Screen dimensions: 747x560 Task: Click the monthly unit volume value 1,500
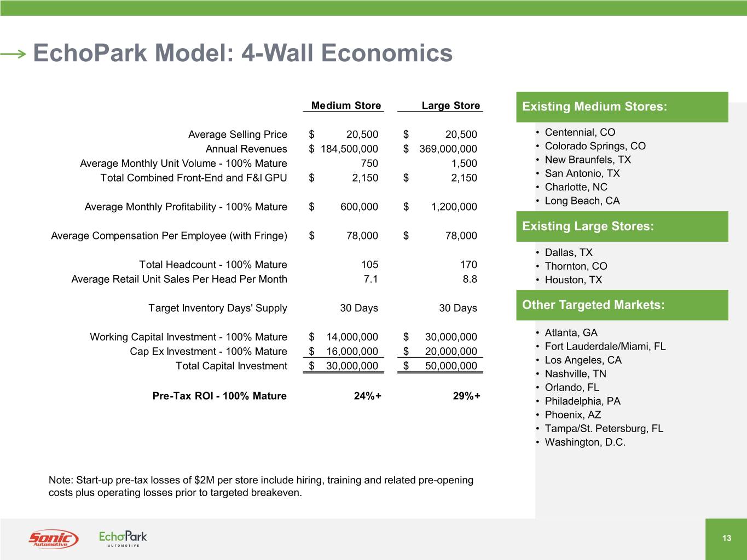tap(464, 164)
